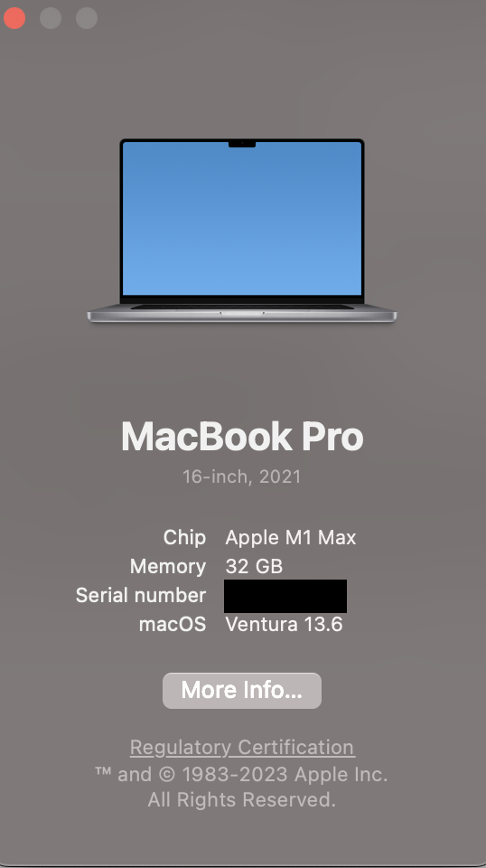
Task: Click the All Rights Reserved text
Action: (241, 799)
